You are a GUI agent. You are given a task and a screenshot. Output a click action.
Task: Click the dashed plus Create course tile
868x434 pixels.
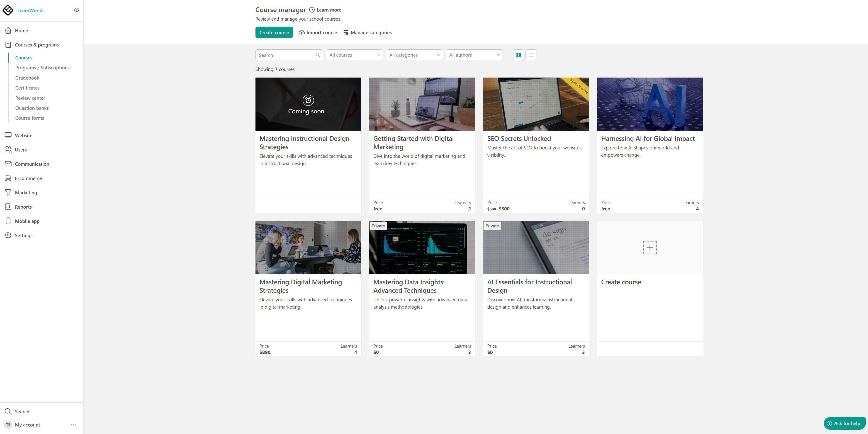(649, 248)
